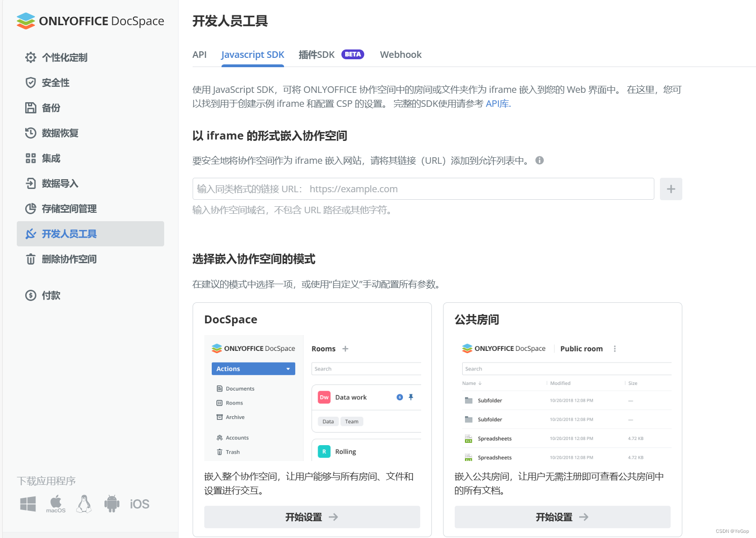Screen dimensions: 756x538
Task: Open 集成 grid icon in sidebar
Action: tap(31, 158)
